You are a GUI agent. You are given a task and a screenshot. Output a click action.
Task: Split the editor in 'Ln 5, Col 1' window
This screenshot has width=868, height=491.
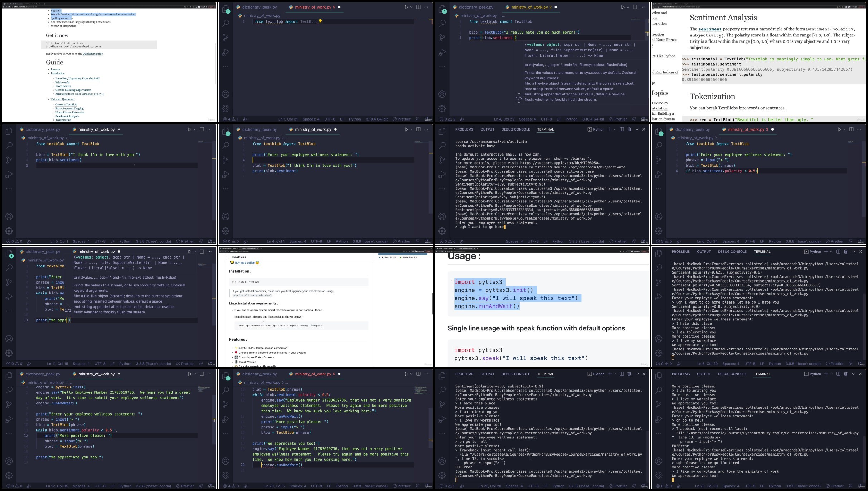point(202,129)
